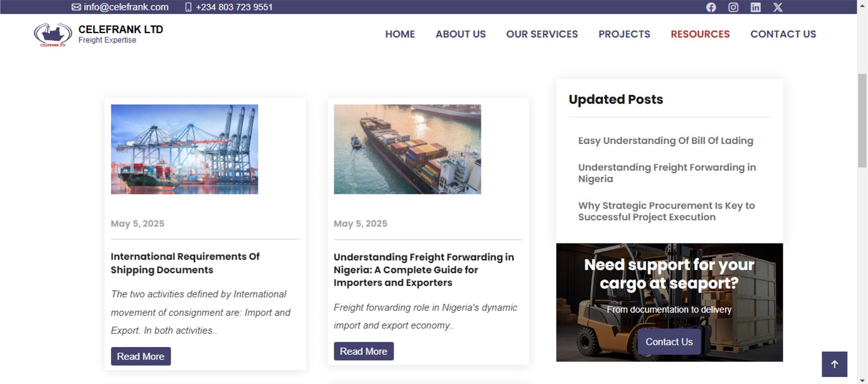Screen dimensions: 868x384
Task: Read more on International Requirements post
Action: [141, 356]
